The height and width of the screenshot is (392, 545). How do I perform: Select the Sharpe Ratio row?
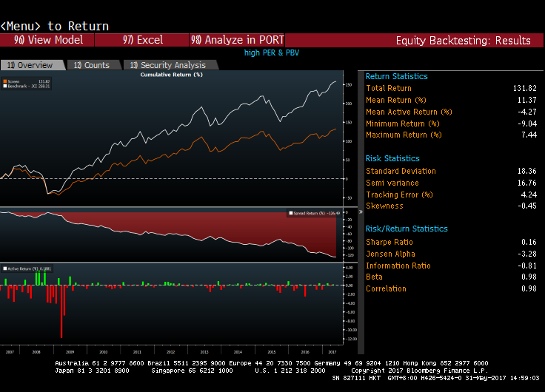point(451,242)
